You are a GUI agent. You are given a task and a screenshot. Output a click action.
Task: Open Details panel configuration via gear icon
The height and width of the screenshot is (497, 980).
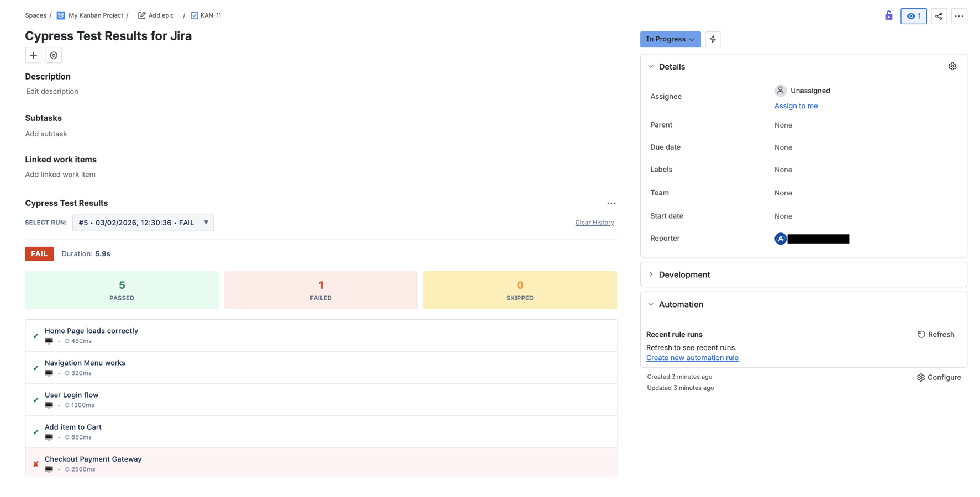point(952,66)
